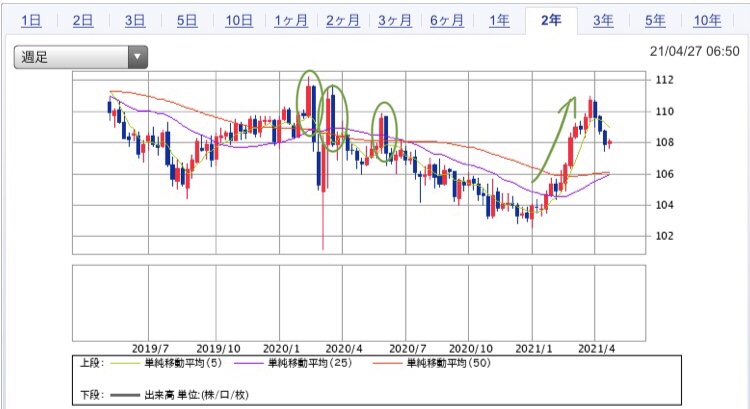Click the 112 price axis label
Image resolution: width=750 pixels, height=409 pixels.
point(664,80)
